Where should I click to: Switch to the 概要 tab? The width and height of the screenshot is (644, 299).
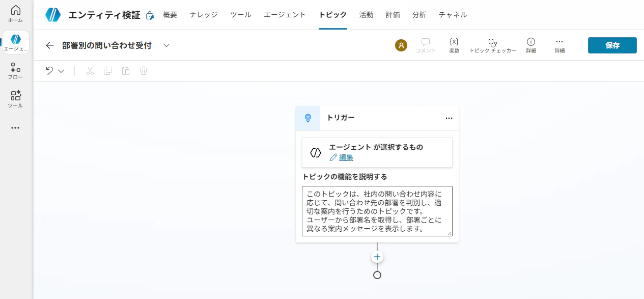170,15
